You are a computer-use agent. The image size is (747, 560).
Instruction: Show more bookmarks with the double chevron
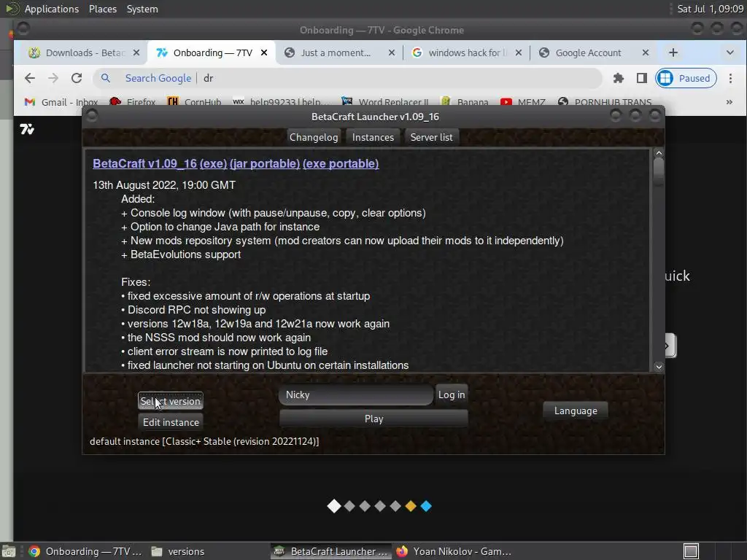729,102
